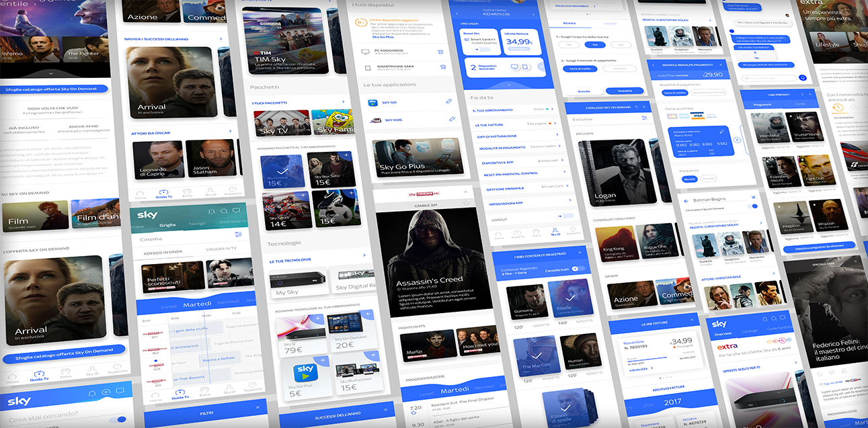Filter icon next to Esclusive heading
Viewport: 868px width, 428px height.
click(x=644, y=118)
